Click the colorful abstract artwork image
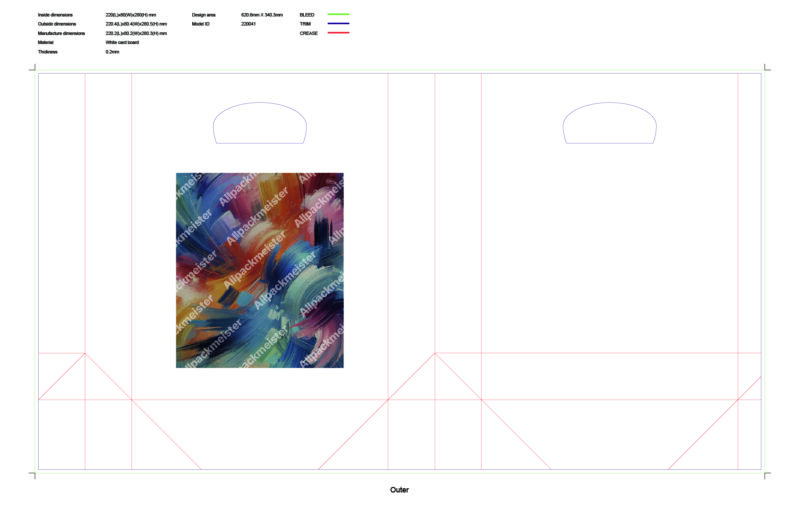800x508 pixels. click(x=260, y=270)
